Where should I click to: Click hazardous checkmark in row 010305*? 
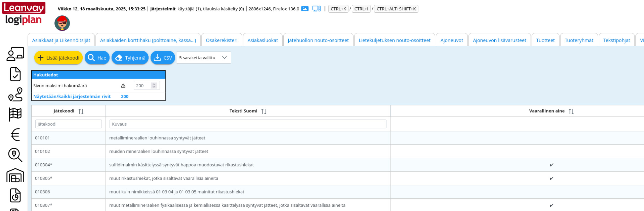coord(551,178)
